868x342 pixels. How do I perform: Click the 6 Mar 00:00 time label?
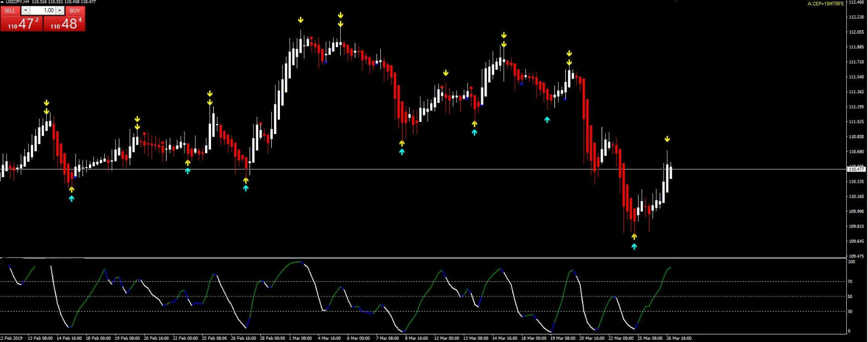click(359, 338)
